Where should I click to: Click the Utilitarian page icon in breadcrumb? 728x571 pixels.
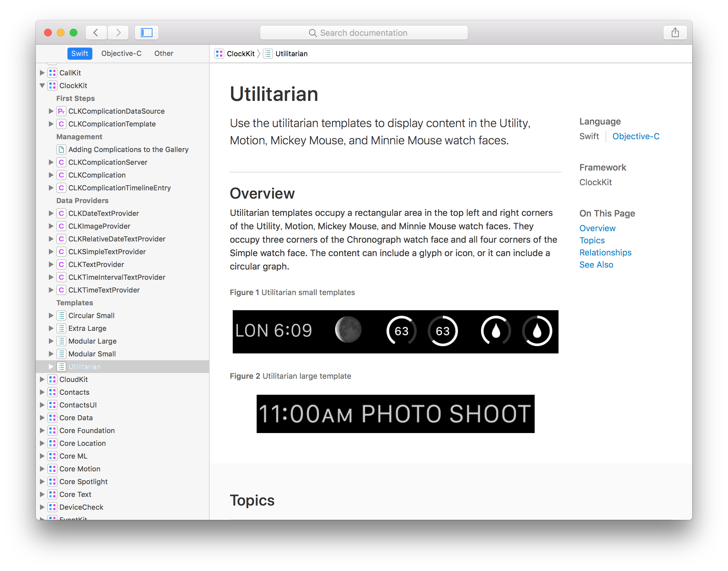268,54
